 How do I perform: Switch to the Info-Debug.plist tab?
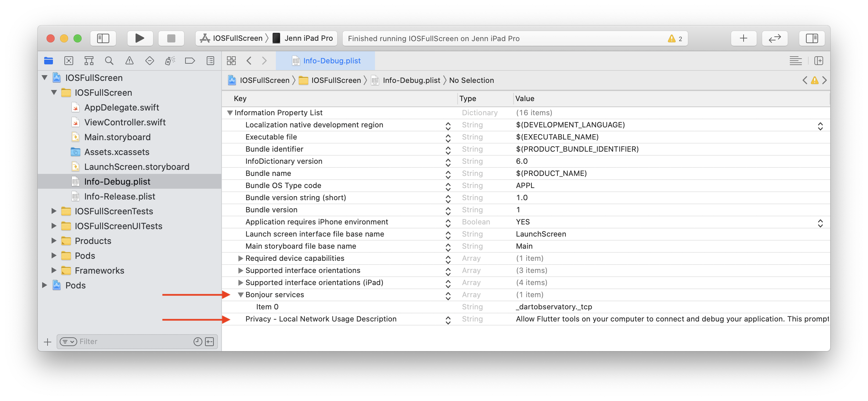click(x=332, y=61)
